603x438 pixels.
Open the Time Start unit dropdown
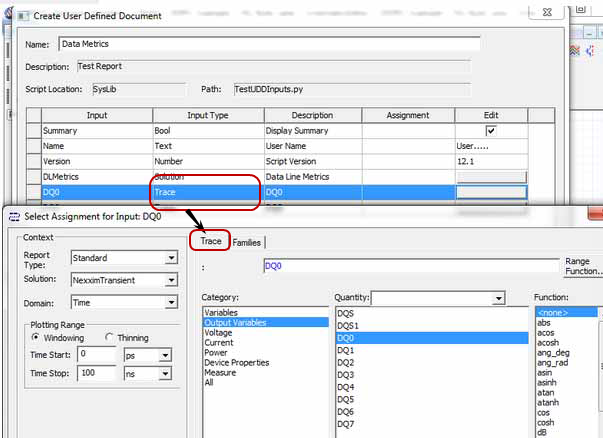pos(165,355)
